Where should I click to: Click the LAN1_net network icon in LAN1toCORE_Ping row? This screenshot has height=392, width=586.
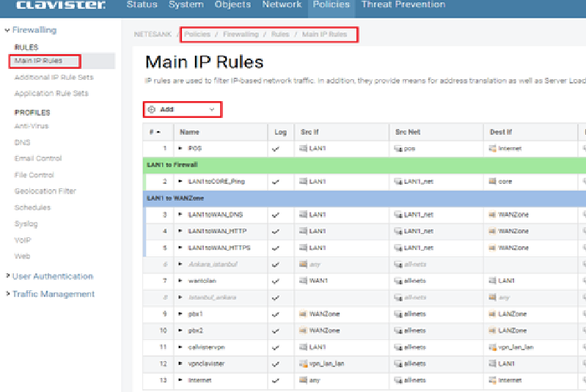[x=398, y=181]
